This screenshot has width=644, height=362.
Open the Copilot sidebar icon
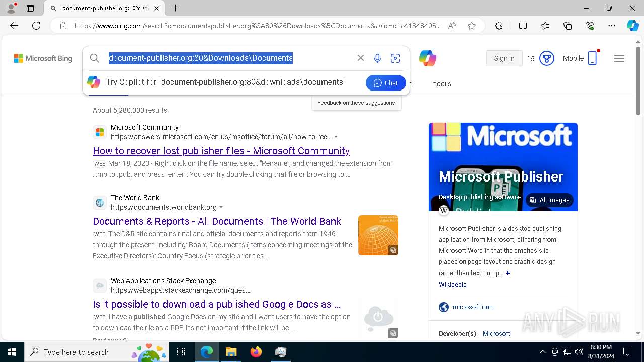click(632, 26)
